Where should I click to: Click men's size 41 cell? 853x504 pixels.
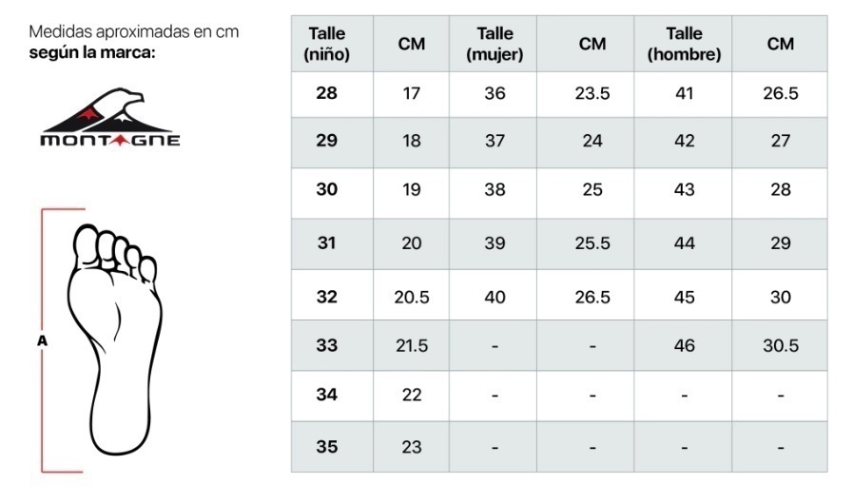[x=684, y=93]
